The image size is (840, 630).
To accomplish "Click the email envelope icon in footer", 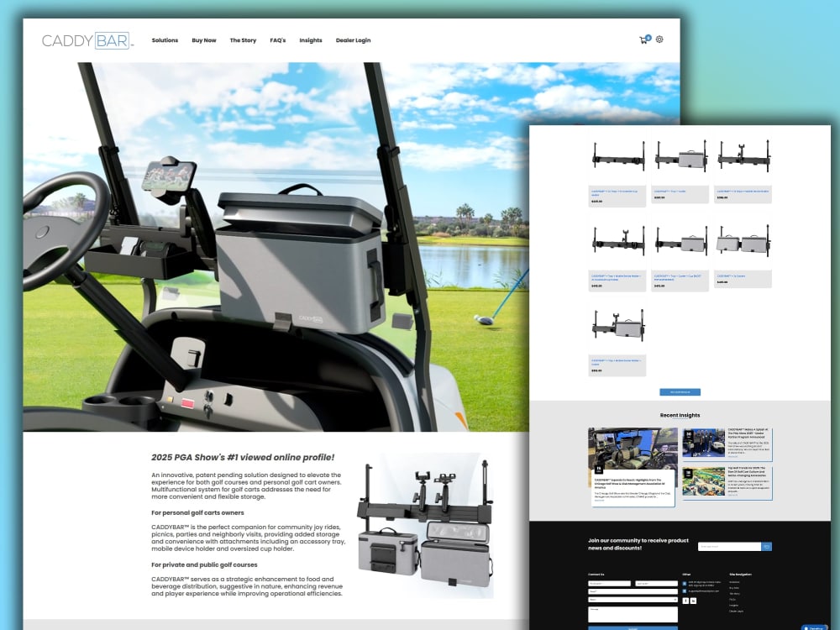I will (684, 591).
